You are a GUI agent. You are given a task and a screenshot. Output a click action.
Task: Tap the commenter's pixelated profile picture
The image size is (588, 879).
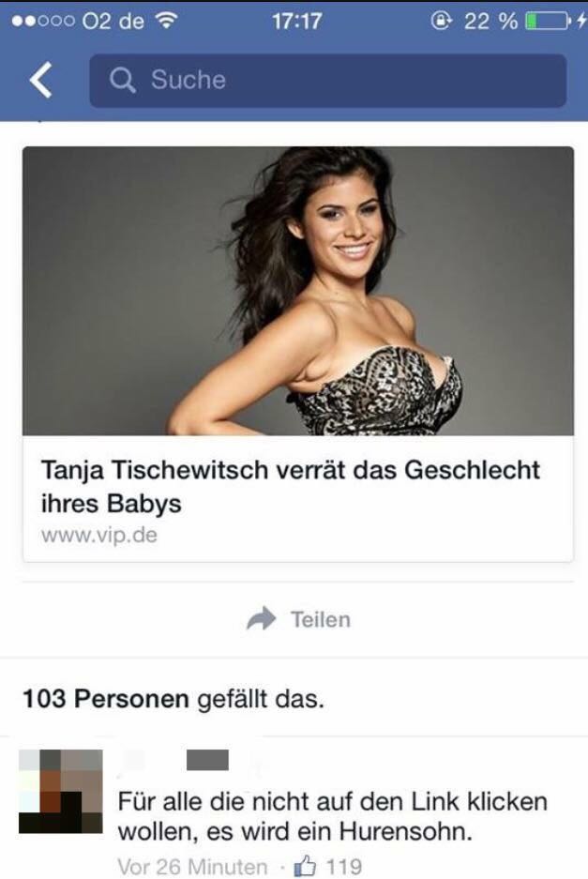61,791
